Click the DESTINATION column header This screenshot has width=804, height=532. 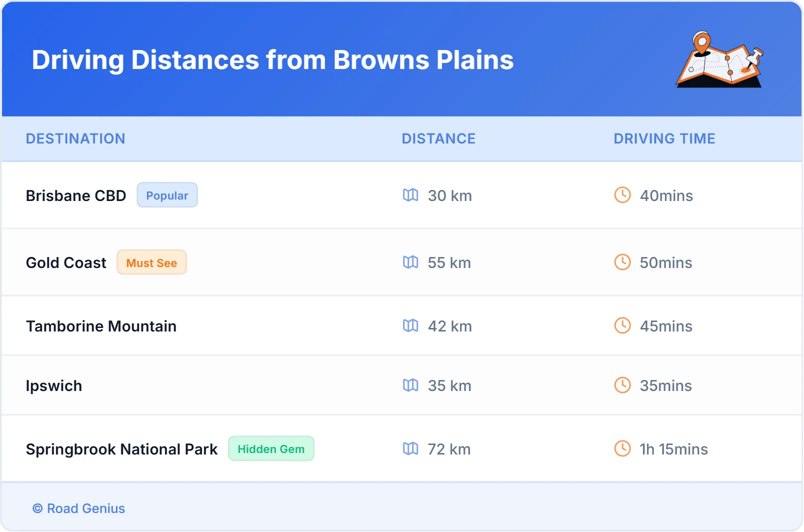75,138
